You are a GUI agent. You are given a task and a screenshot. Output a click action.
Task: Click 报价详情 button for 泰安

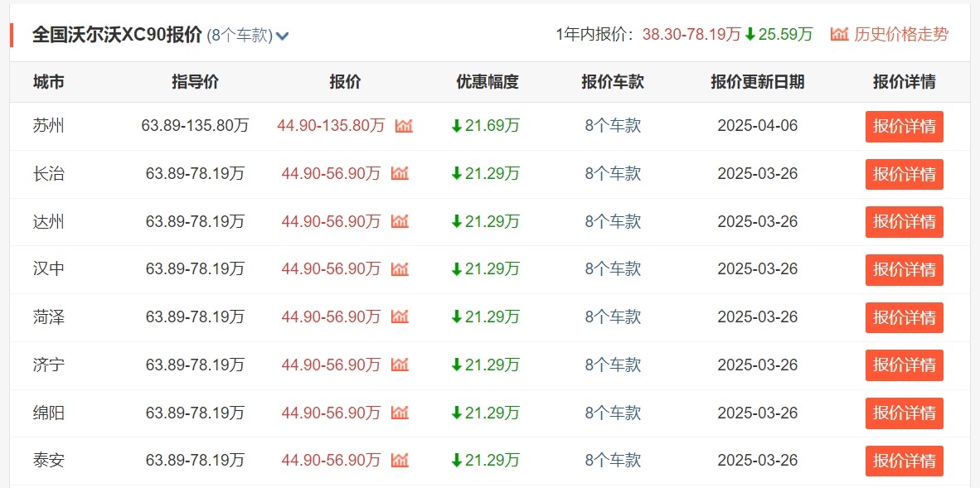(x=904, y=461)
